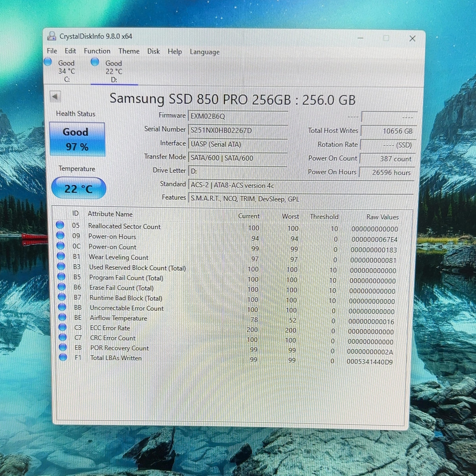Click the Firmware field EXM02B6Q
The width and height of the screenshot is (476, 476).
[238, 116]
